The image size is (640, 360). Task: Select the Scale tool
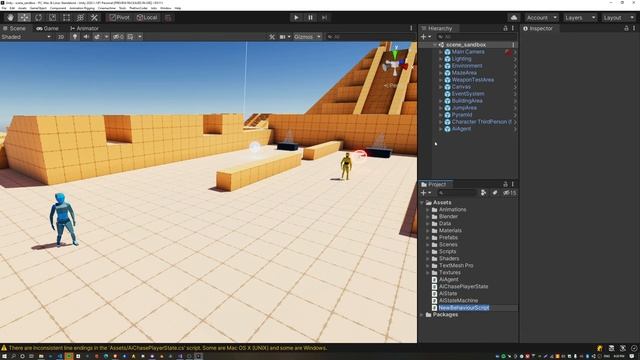(52, 18)
